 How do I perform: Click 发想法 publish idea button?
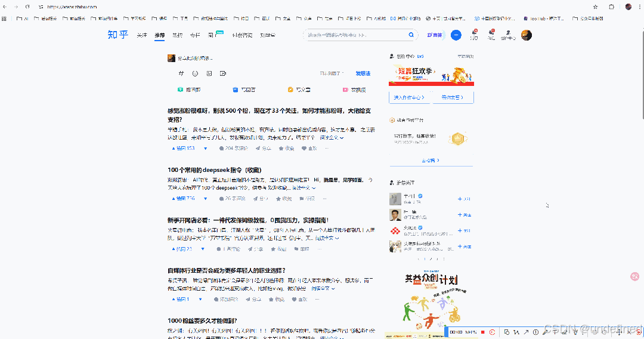coord(363,73)
